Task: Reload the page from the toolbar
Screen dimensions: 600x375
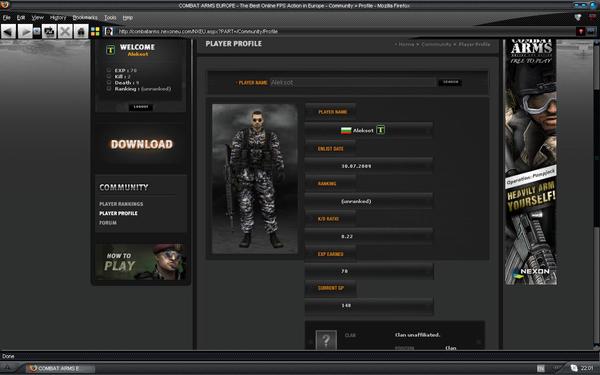Action: (x=49, y=31)
